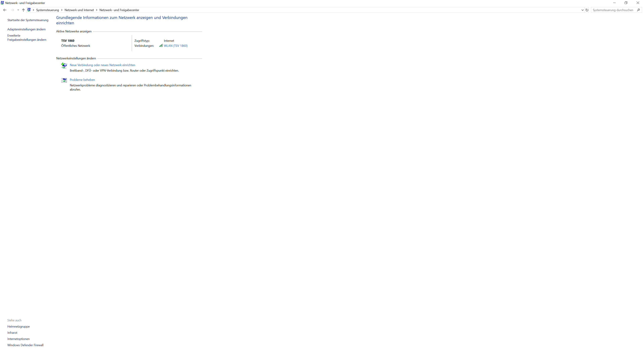
Task: Open the WLAN (TSV 1860) connection link
Action: click(175, 46)
